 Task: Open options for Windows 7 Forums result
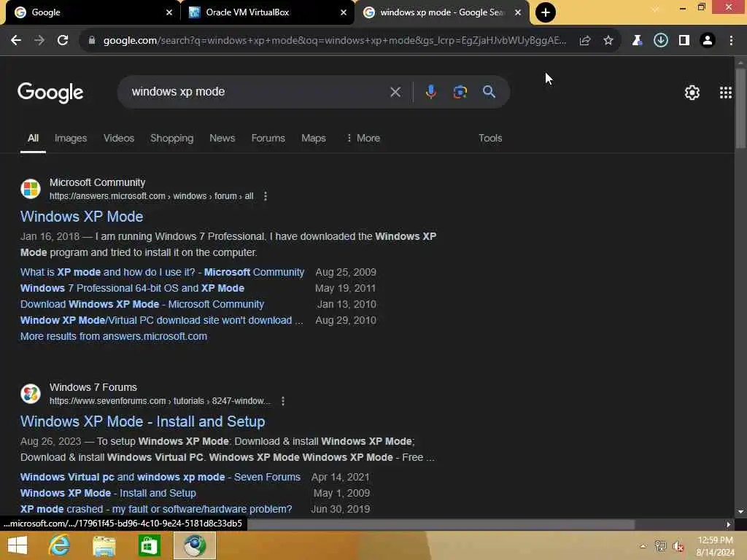[283, 401]
